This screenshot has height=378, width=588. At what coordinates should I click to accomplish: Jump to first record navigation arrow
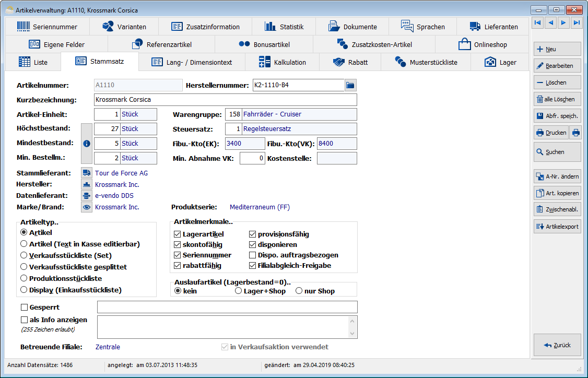(x=538, y=23)
